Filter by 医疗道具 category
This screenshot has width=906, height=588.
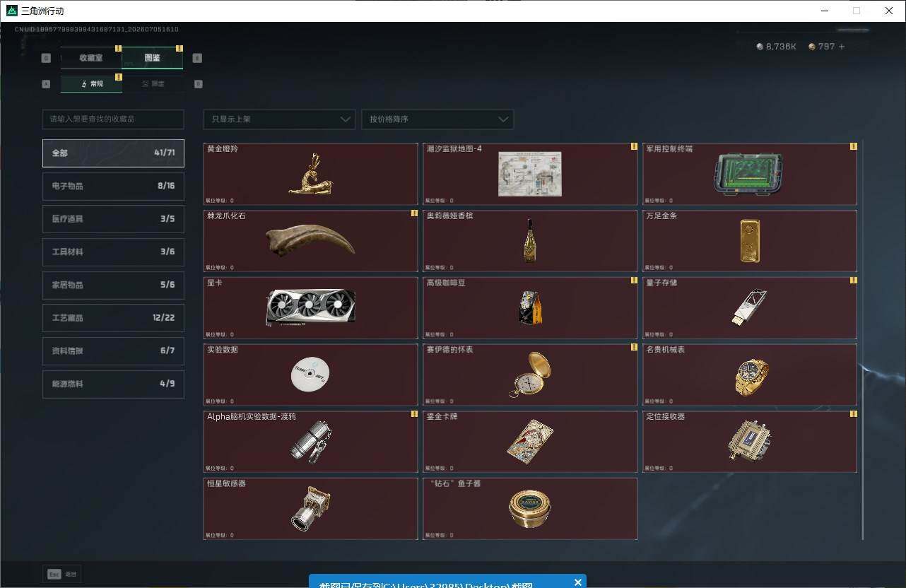[113, 219]
